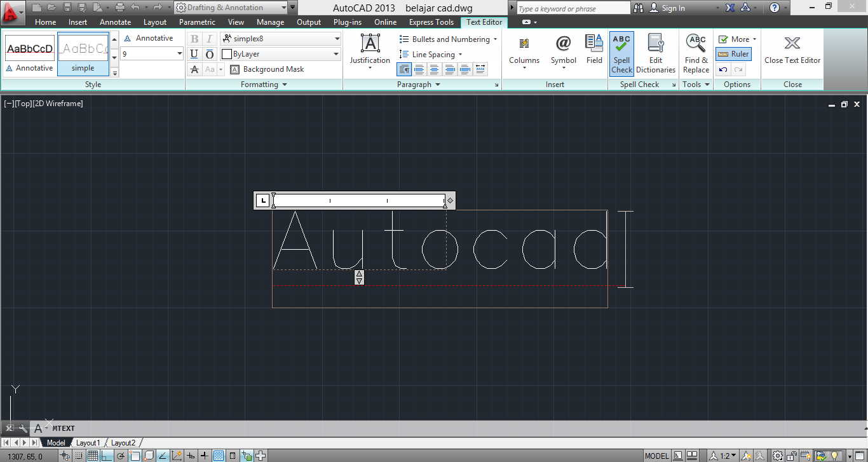Select the Annotative text style thumbnail
The width and height of the screenshot is (868, 462).
[30, 55]
